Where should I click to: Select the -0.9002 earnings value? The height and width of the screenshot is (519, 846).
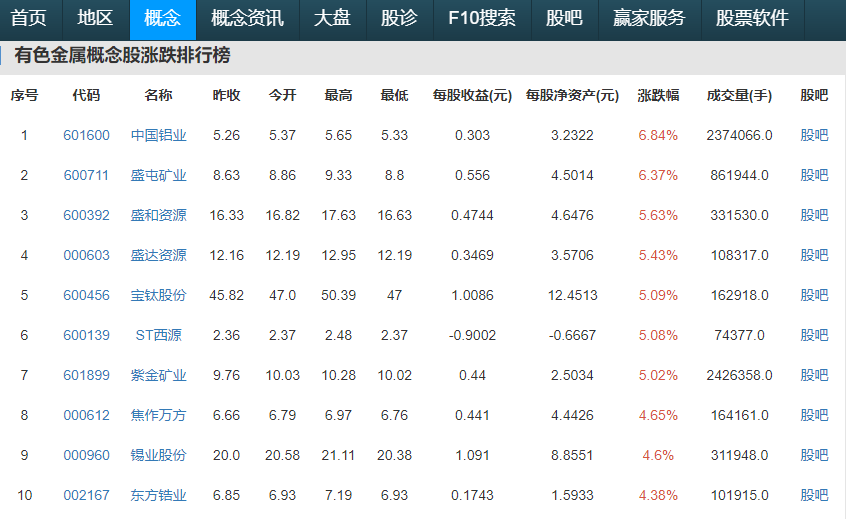(x=472, y=335)
